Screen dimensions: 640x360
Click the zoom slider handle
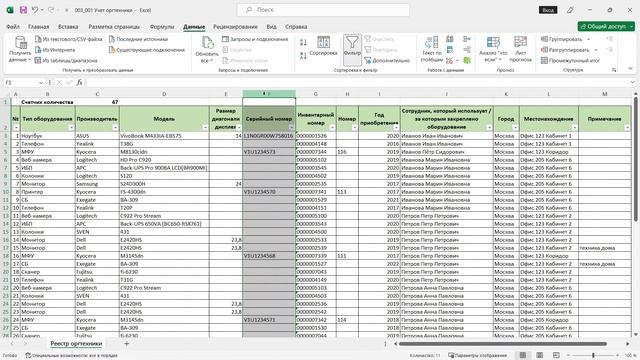593,356
